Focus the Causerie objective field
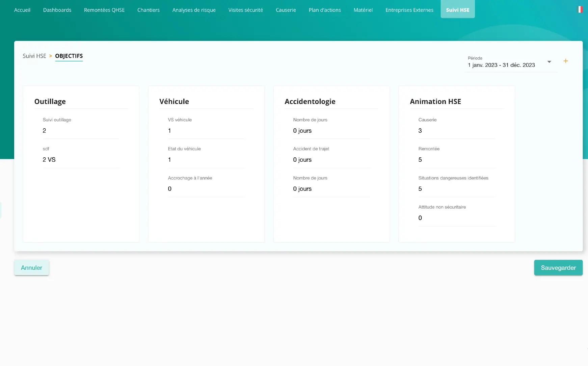Image resolution: width=588 pixels, height=366 pixels. pyautogui.click(x=456, y=131)
